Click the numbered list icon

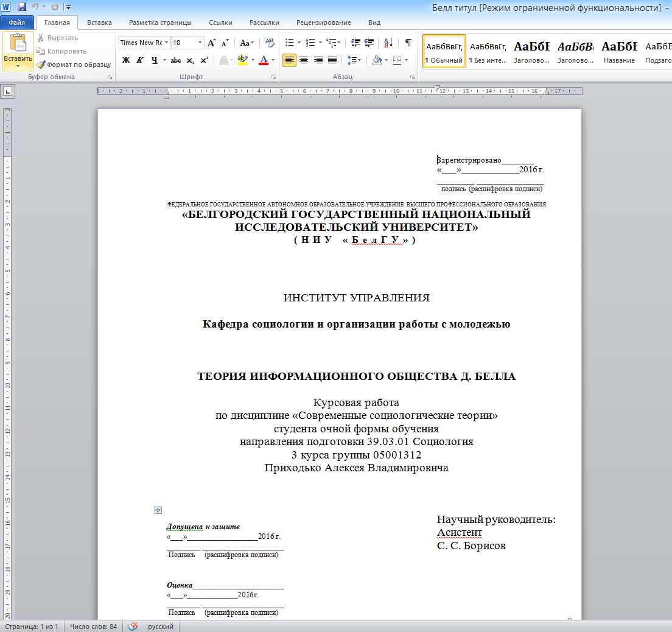pyautogui.click(x=310, y=43)
